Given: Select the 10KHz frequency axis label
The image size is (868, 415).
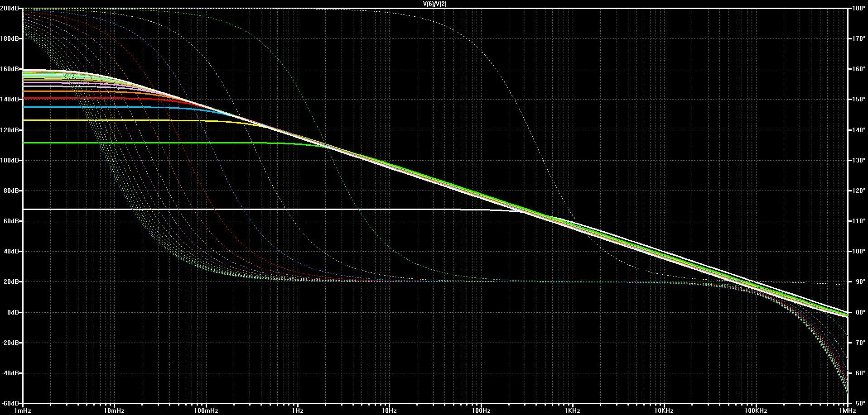Looking at the screenshot, I should [664, 410].
